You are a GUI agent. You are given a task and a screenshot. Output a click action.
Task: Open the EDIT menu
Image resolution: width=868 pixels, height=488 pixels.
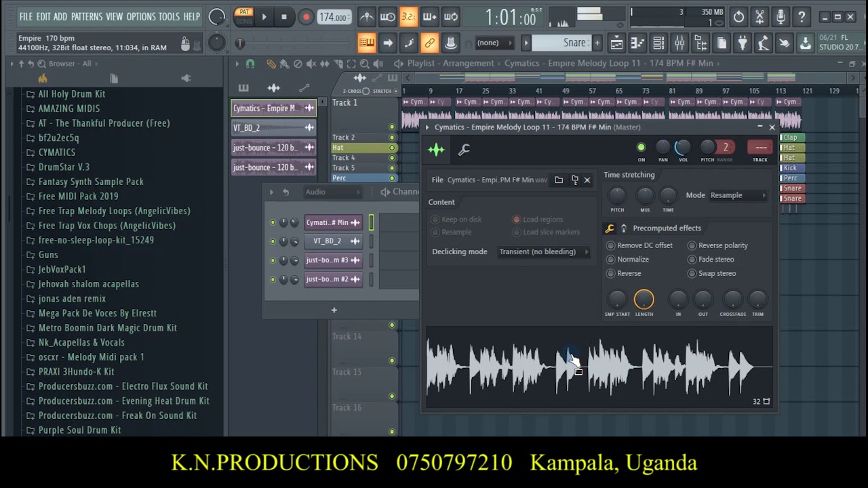coord(43,16)
